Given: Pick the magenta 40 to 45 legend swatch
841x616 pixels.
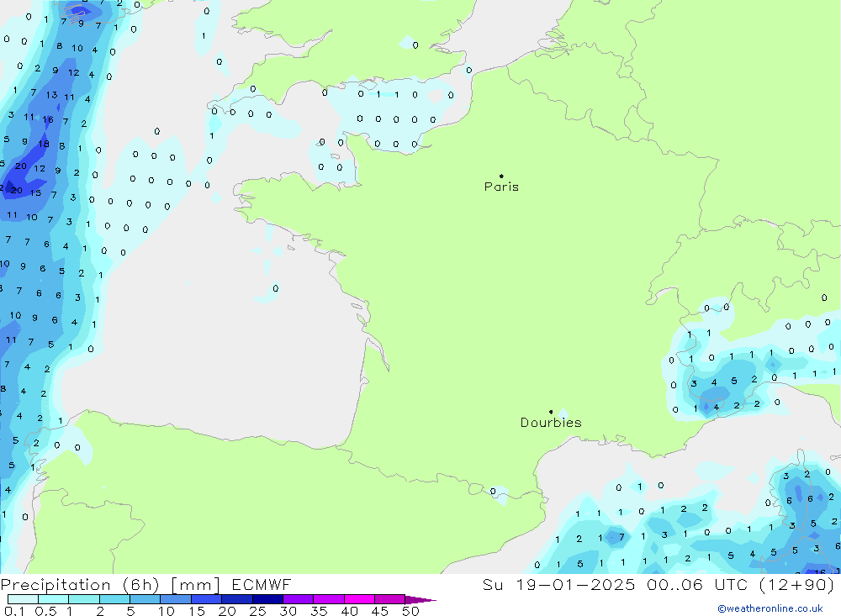Looking at the screenshot, I should pos(359,600).
